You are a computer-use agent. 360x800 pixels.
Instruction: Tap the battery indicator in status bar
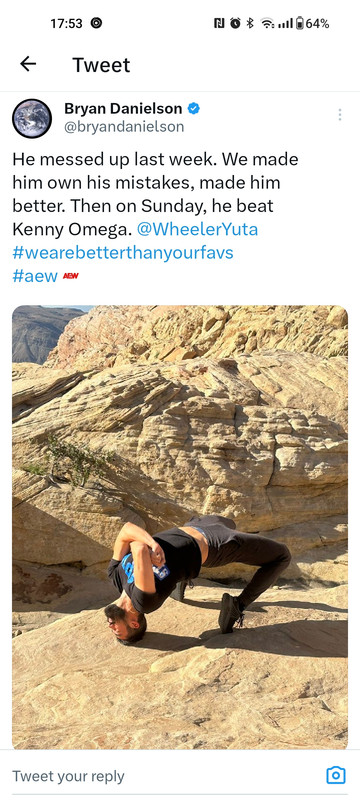click(x=313, y=23)
